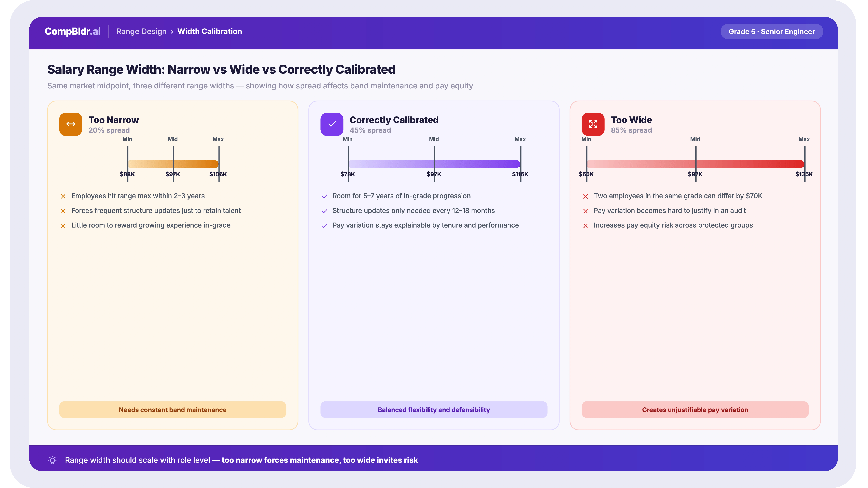The width and height of the screenshot is (868, 488).
Task: Click X icon beside 'Two employees in the same grade'
Action: click(x=586, y=196)
